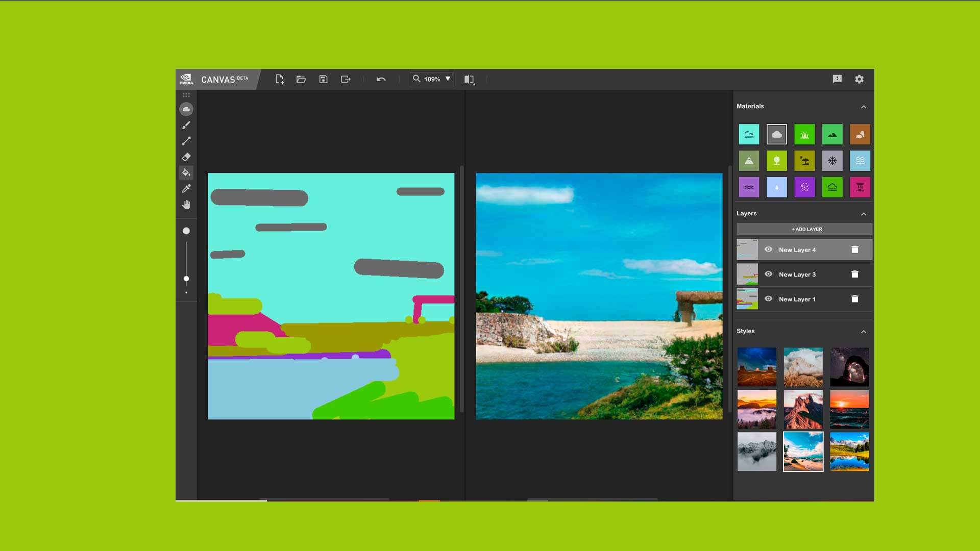Viewport: 980px width, 551px height.
Task: Choose the Water material swatch
Action: point(860,161)
